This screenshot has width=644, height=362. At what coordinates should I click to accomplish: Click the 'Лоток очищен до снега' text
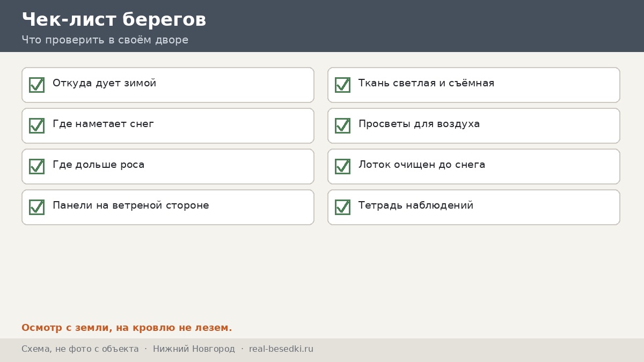tap(422, 165)
